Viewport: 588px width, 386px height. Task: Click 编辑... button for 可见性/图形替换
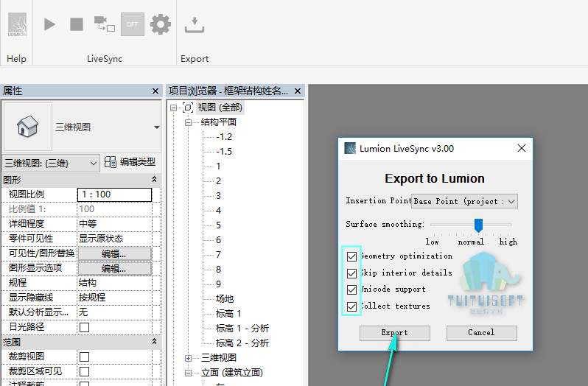[114, 253]
